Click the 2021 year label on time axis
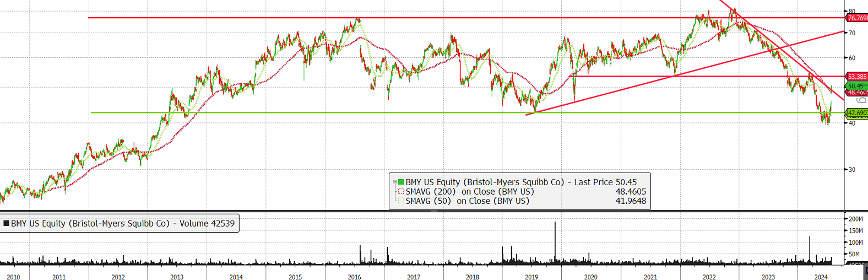The width and height of the screenshot is (868, 280). pos(650,277)
